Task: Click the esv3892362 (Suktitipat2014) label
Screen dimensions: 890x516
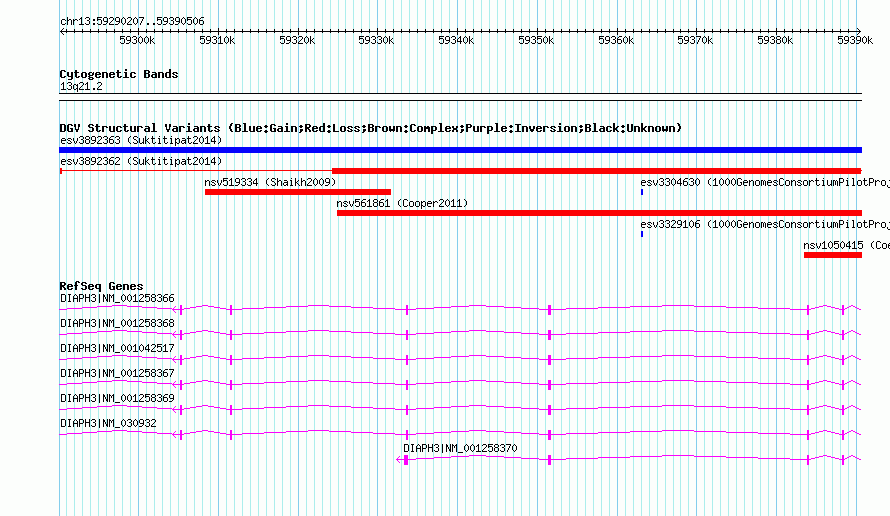Action: click(x=141, y=161)
